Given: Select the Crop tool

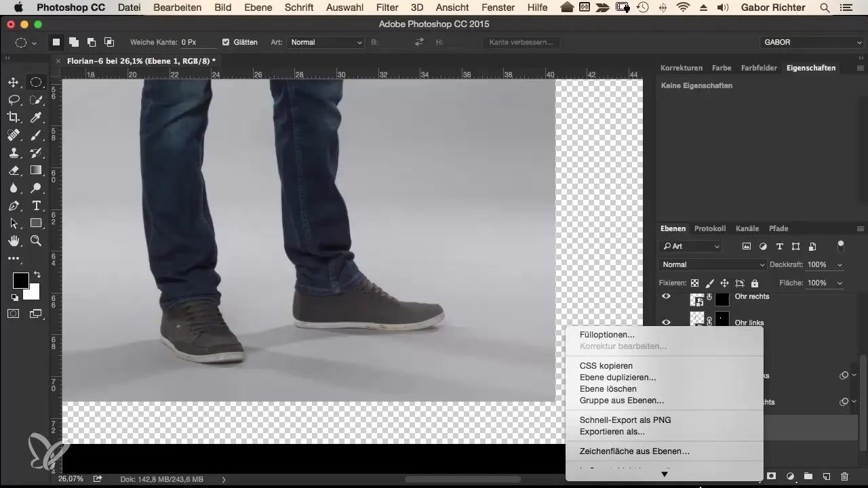Looking at the screenshot, I should 13,118.
